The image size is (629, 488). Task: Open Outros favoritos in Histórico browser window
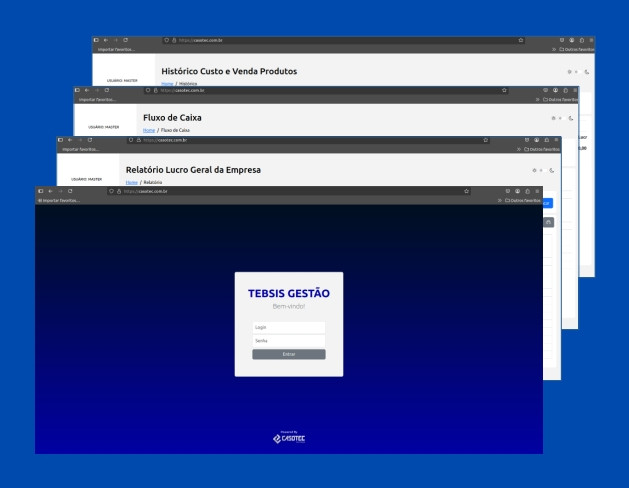(575, 49)
